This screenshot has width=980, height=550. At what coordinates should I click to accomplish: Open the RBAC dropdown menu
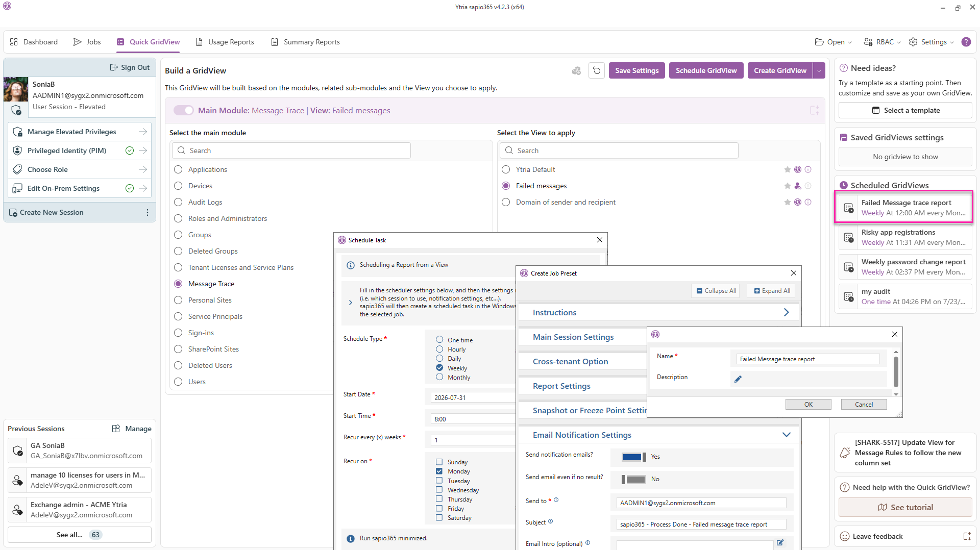click(x=882, y=42)
